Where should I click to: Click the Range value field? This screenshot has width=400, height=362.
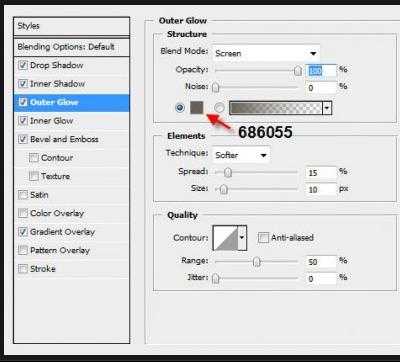point(321,262)
